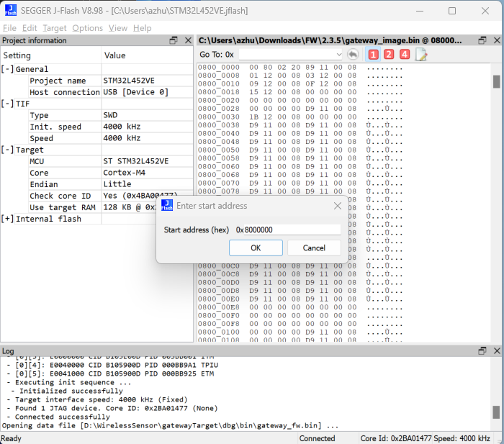The image size is (504, 444).
Task: Click the Log panel scrollbar thumb
Action: pos(496,412)
